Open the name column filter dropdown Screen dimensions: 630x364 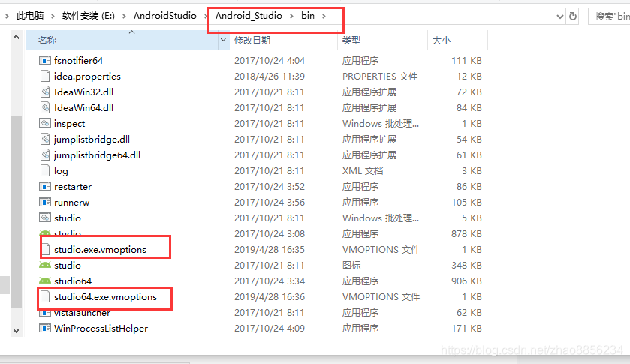[x=223, y=40]
